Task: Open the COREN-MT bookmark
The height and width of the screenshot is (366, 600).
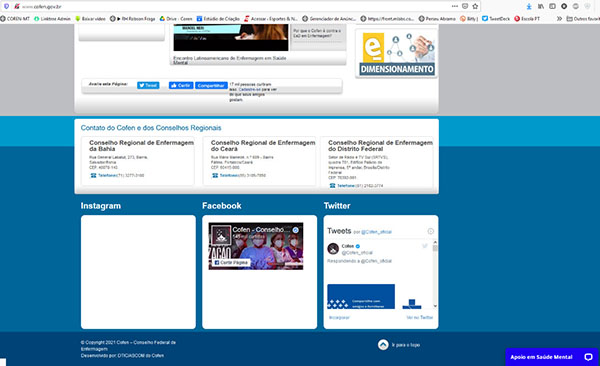Action: (15, 18)
